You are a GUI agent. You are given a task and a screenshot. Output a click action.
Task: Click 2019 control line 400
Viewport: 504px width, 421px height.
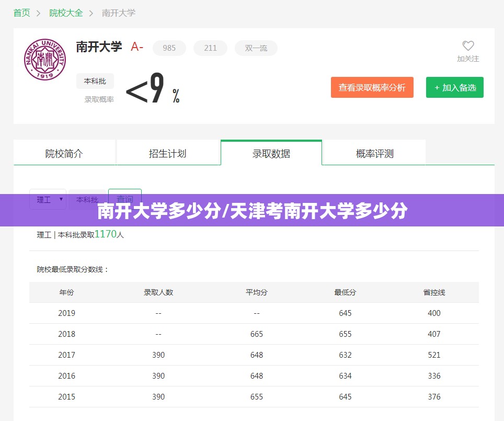click(x=434, y=313)
